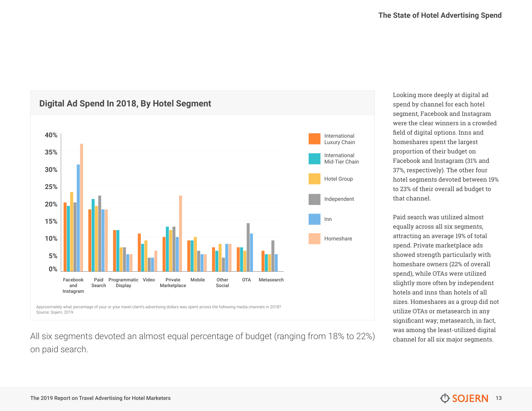Click the peach Homeshare legend swatch

(314, 238)
